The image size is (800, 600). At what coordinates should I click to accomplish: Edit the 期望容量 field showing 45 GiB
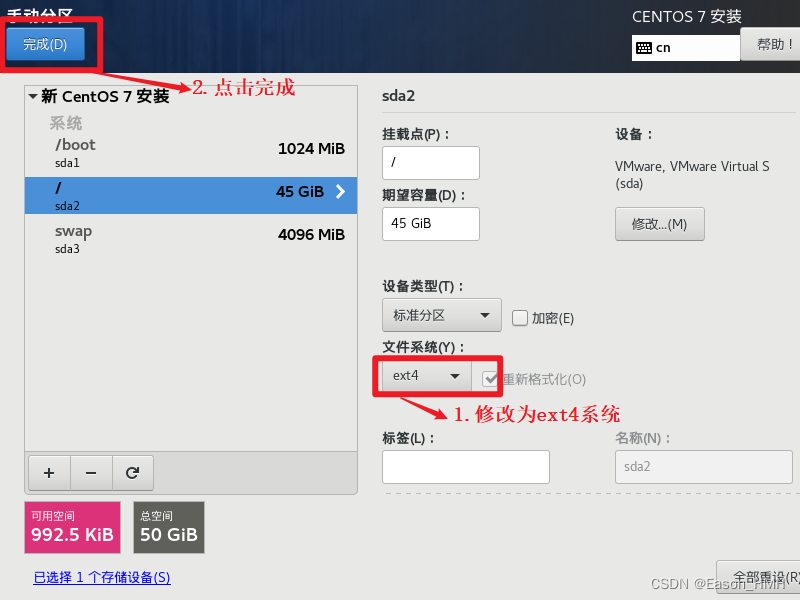[x=431, y=223]
